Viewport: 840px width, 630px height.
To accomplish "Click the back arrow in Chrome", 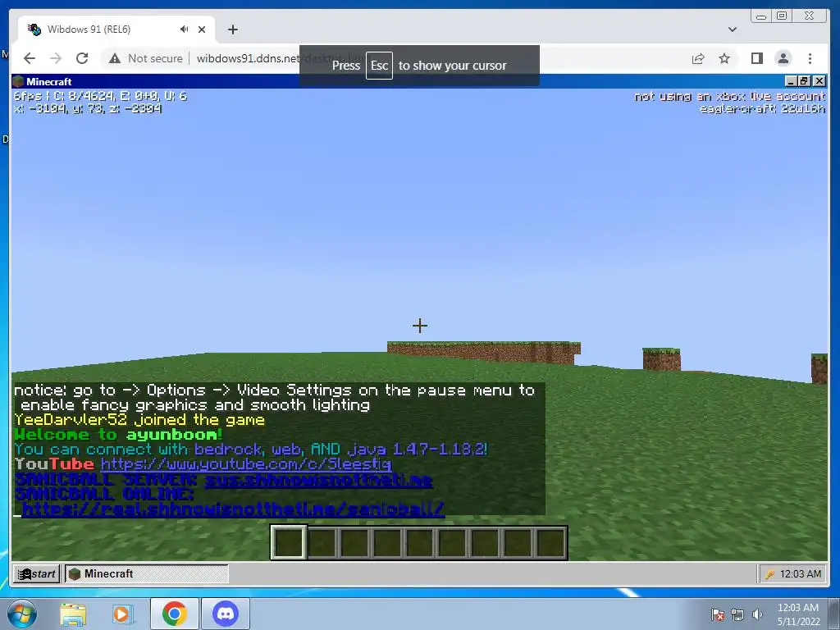I will pos(30,58).
